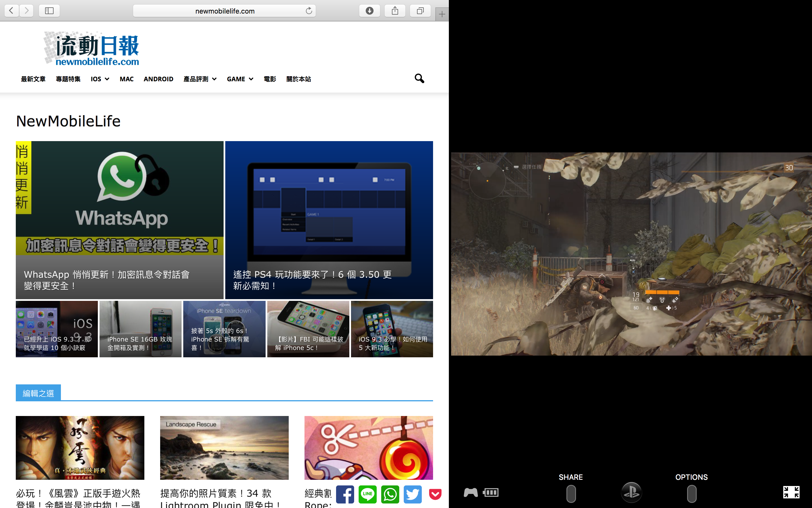Show all tabs overview
The height and width of the screenshot is (508, 812).
pyautogui.click(x=420, y=11)
